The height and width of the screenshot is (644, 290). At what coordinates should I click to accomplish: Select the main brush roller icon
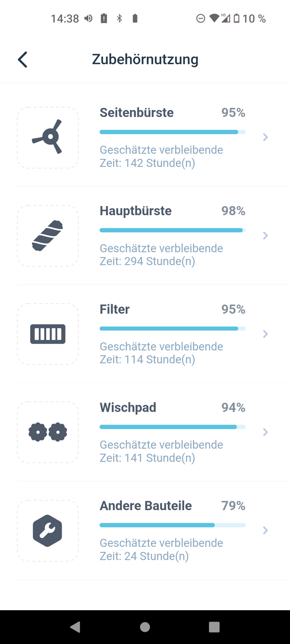(48, 236)
